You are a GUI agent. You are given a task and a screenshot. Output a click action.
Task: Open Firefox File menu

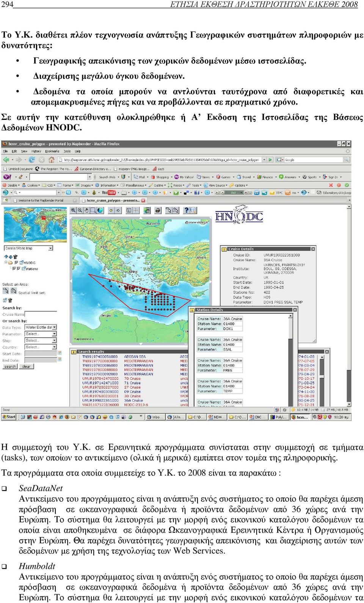pos(5,151)
